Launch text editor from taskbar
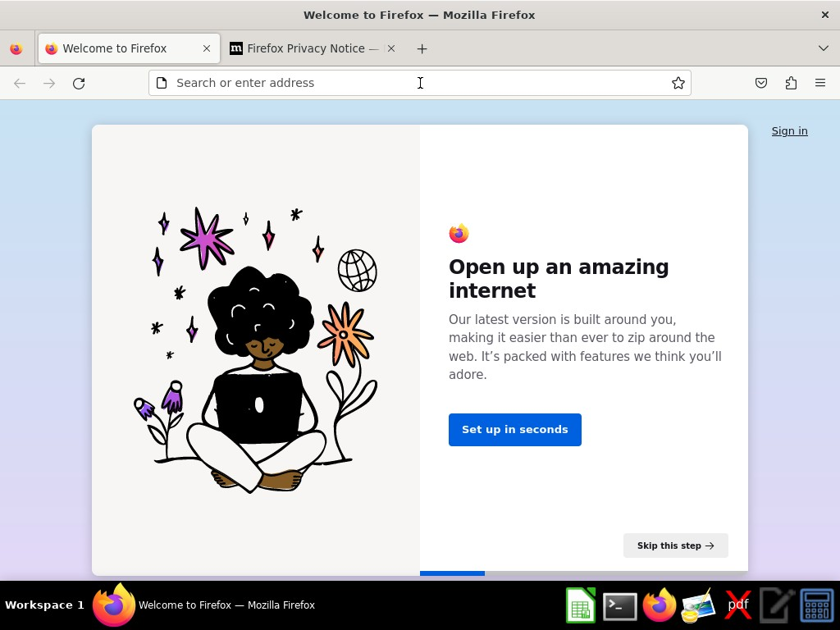 (x=777, y=605)
